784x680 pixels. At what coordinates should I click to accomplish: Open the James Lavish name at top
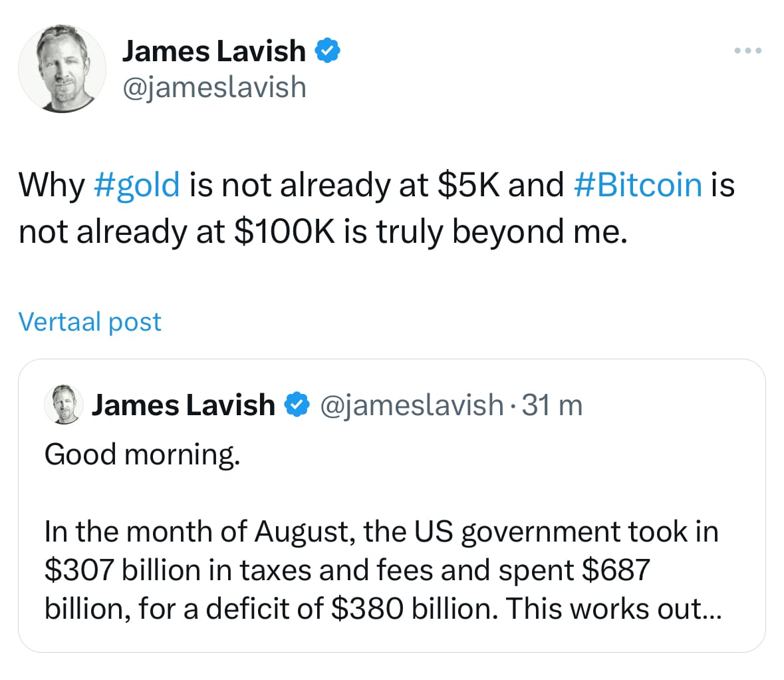[x=213, y=51]
